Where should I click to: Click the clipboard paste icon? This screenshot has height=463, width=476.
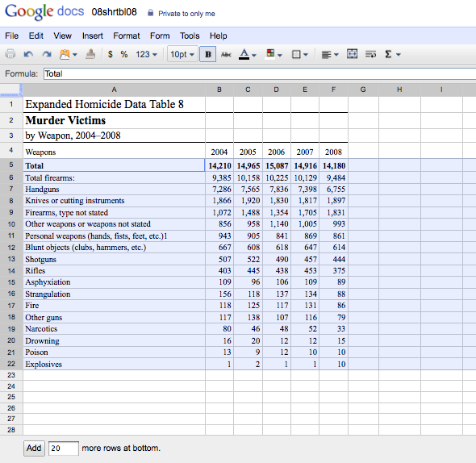pos(65,54)
